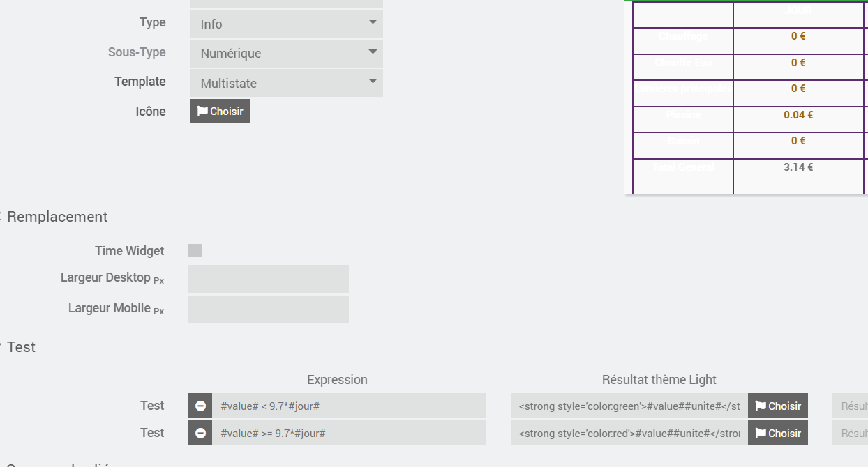Enable the Time Widget checkbox
868x467 pixels.
tap(195, 251)
